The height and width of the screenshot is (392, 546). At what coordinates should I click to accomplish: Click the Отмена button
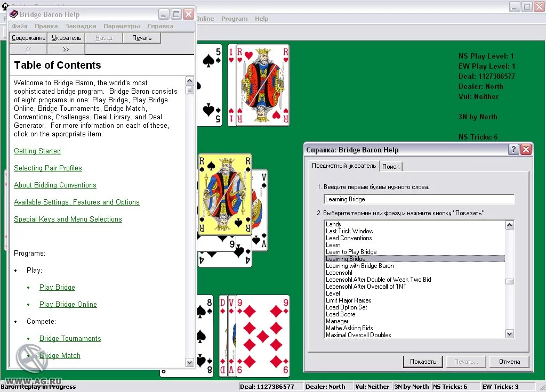point(509,362)
